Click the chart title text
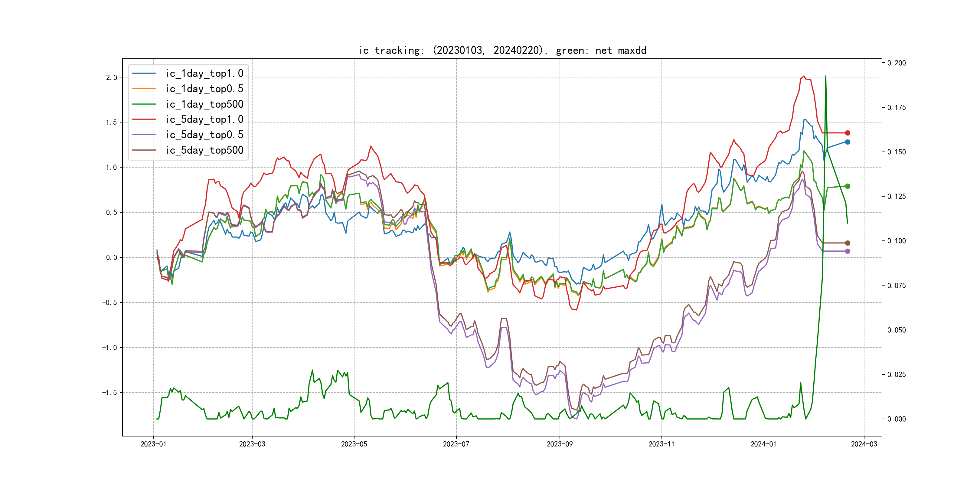This screenshot has width=980, height=490. pos(502,50)
